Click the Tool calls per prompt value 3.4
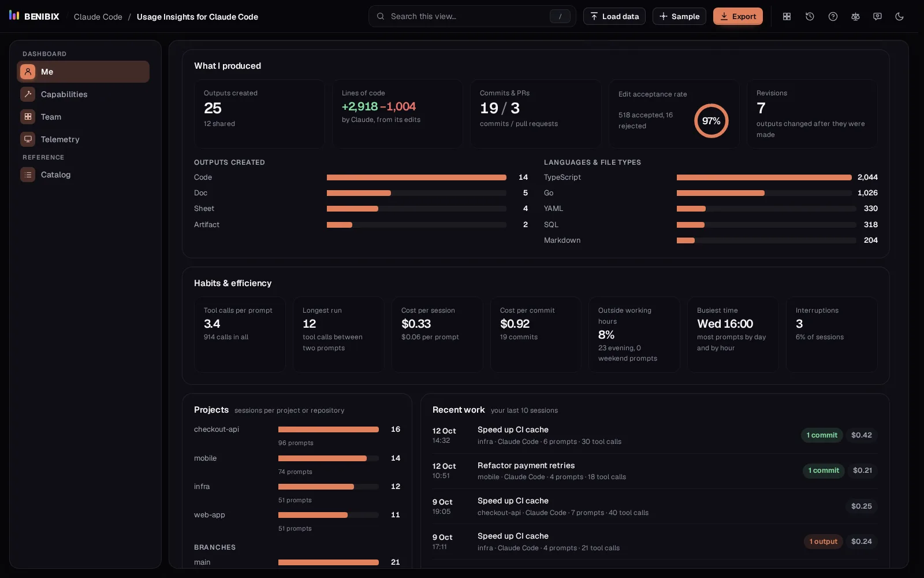This screenshot has width=924, height=578. 212,324
